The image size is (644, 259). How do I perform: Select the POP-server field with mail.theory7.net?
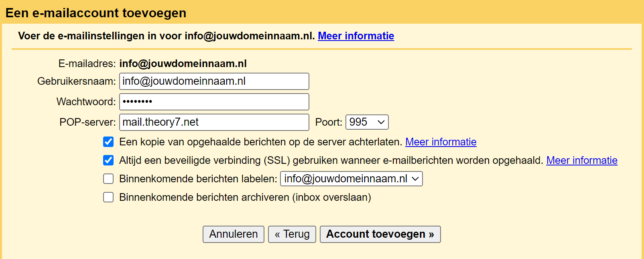214,122
